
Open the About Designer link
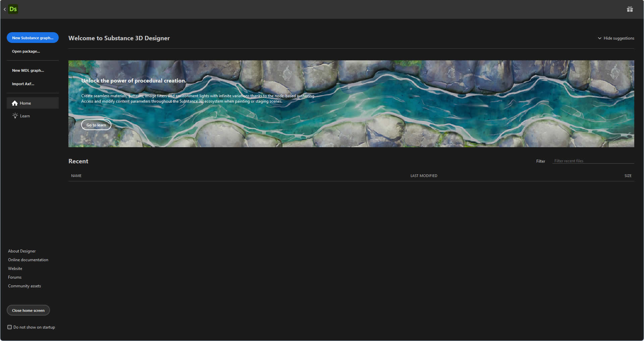(x=22, y=251)
